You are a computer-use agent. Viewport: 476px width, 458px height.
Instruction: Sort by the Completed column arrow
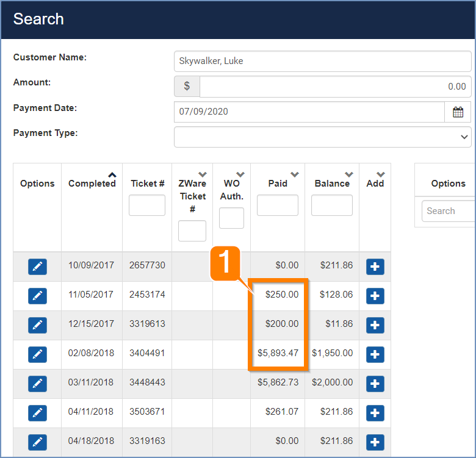click(112, 174)
